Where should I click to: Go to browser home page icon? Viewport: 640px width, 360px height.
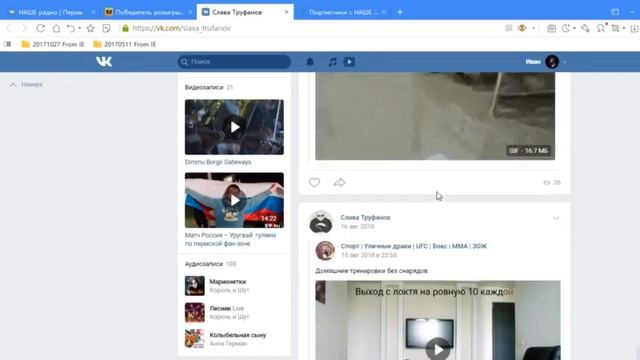coord(56,28)
